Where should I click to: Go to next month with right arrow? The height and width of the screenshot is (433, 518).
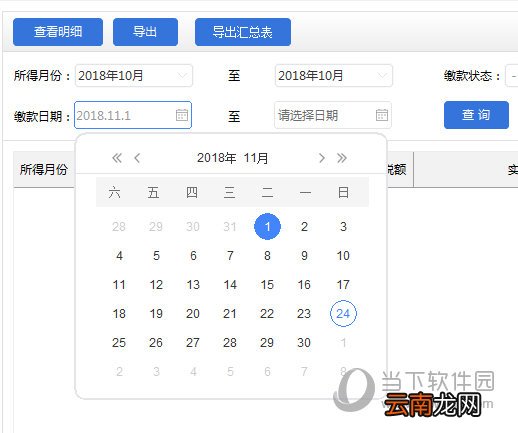(x=321, y=158)
